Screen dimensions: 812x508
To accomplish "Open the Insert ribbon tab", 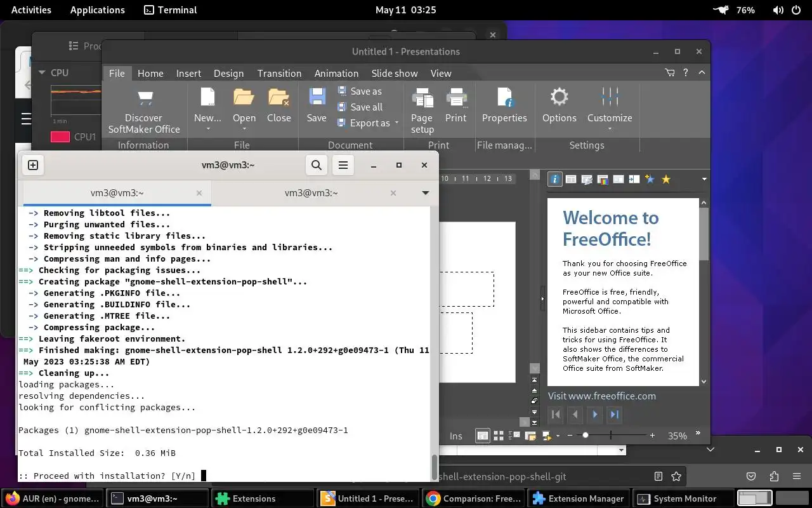I will point(188,73).
